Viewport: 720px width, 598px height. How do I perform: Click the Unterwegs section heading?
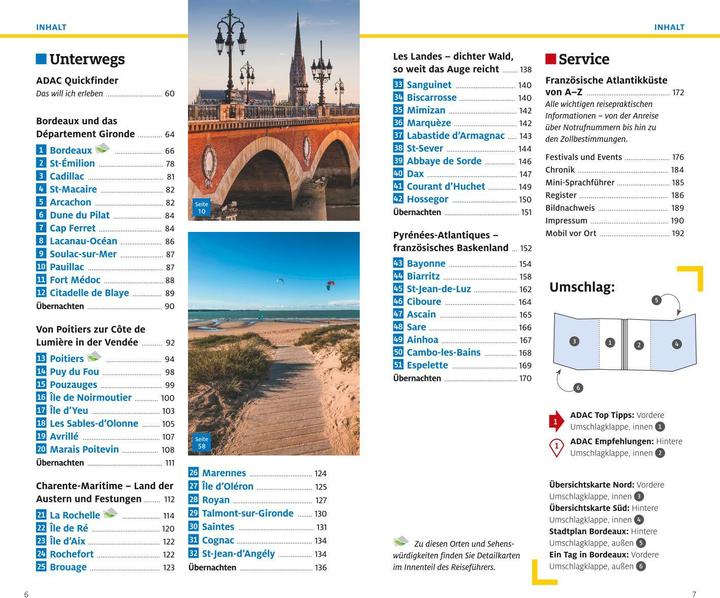point(87,59)
